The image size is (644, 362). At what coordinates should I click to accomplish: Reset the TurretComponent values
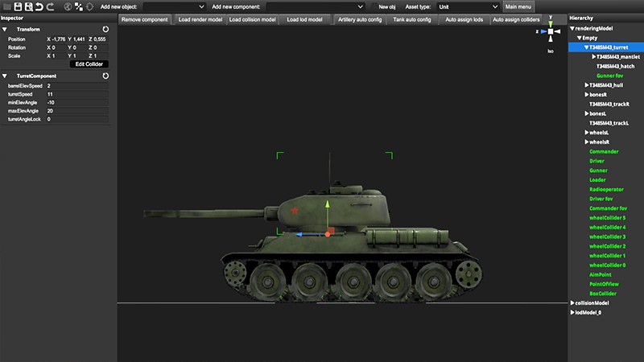tap(105, 76)
